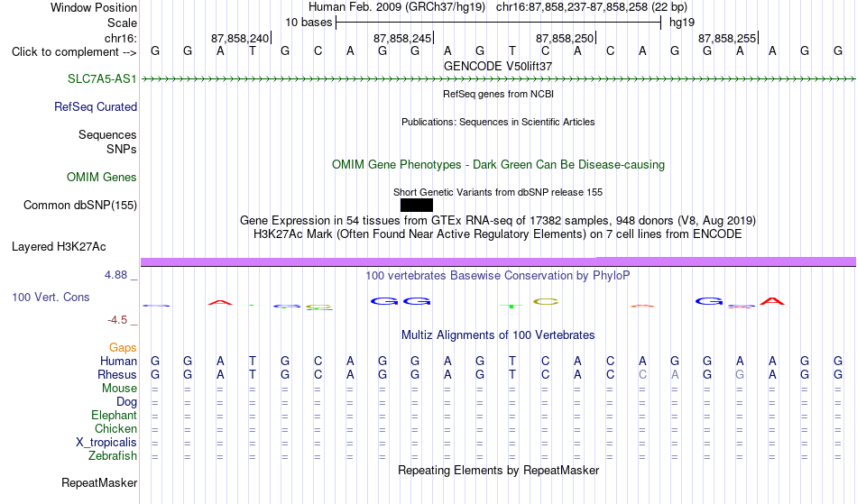
Task: Click the Sequences track label
Action: [x=107, y=134]
